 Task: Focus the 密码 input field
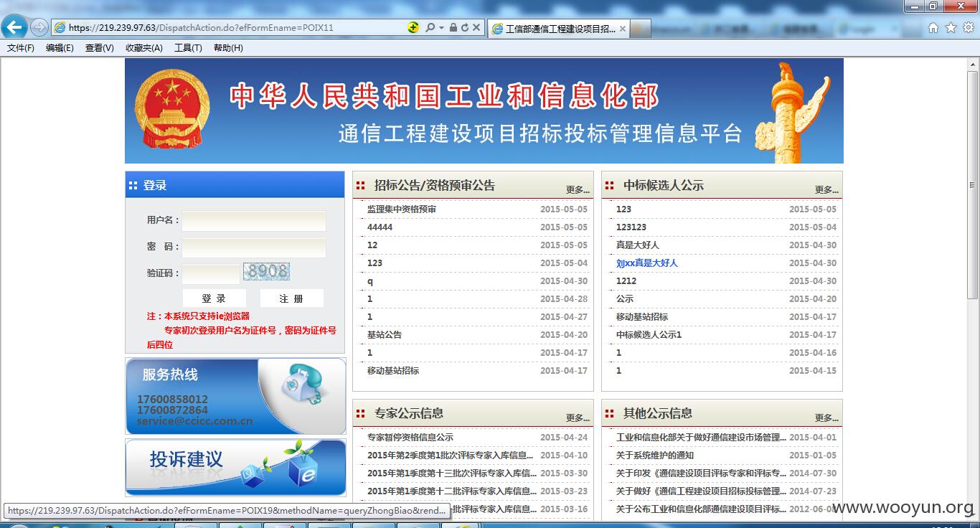coord(253,247)
